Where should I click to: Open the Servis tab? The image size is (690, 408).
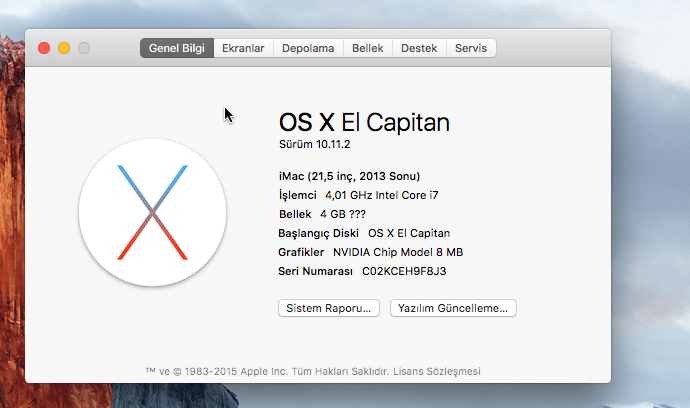[x=471, y=48]
